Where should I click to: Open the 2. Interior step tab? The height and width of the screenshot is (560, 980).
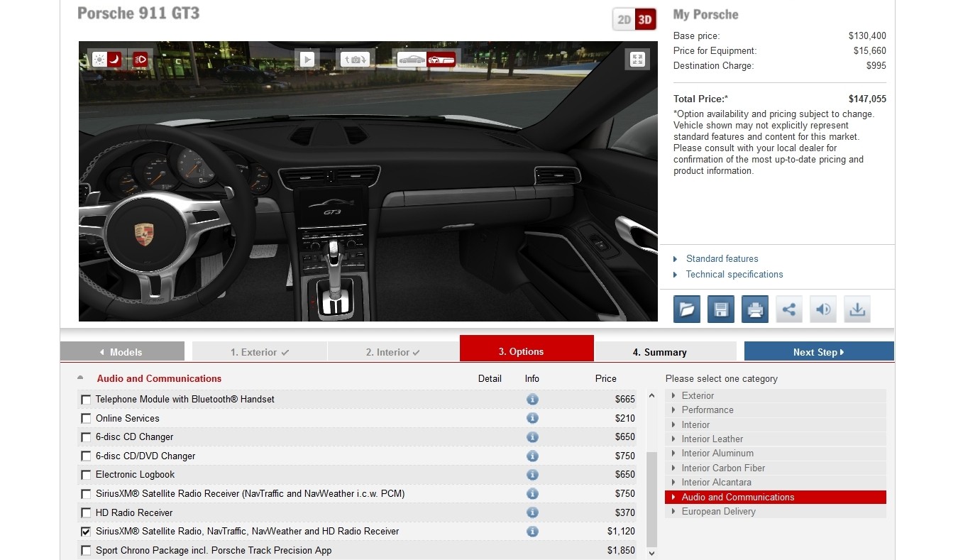(393, 351)
